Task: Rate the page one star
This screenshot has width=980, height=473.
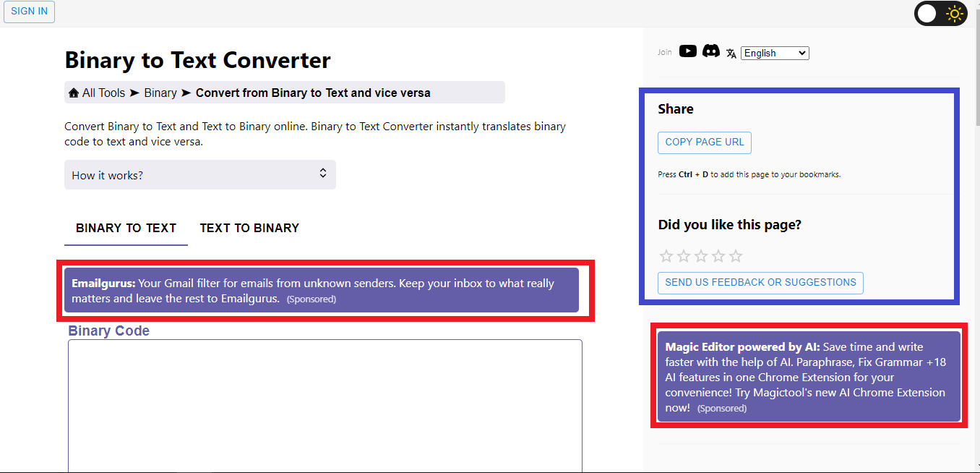Action: pos(666,256)
